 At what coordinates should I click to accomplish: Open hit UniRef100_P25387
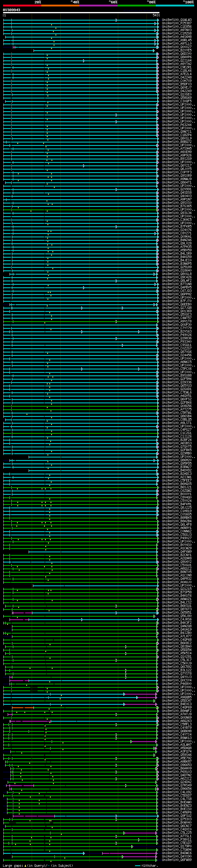tap(177, 23)
